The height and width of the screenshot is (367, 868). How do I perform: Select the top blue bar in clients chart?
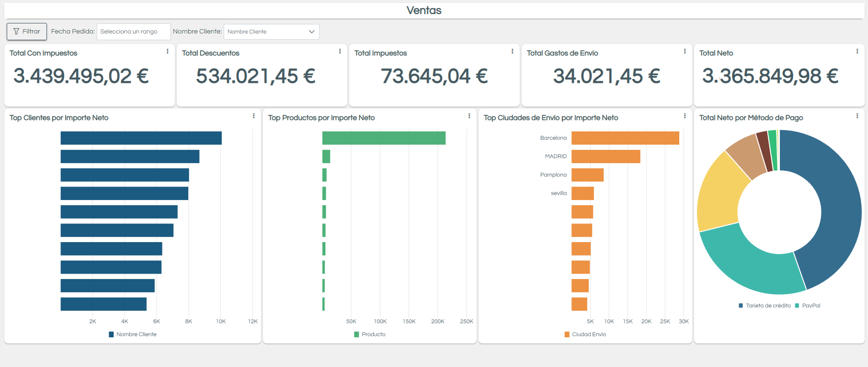coord(141,138)
